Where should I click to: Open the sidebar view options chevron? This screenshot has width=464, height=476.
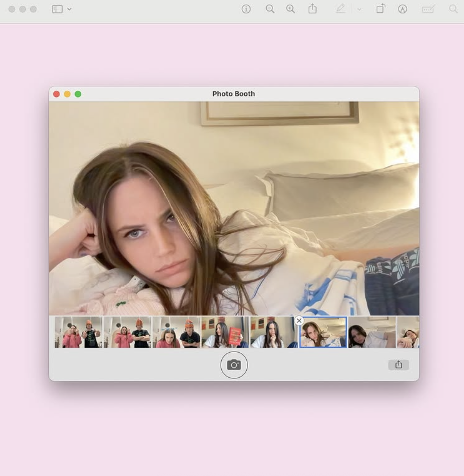(69, 9)
